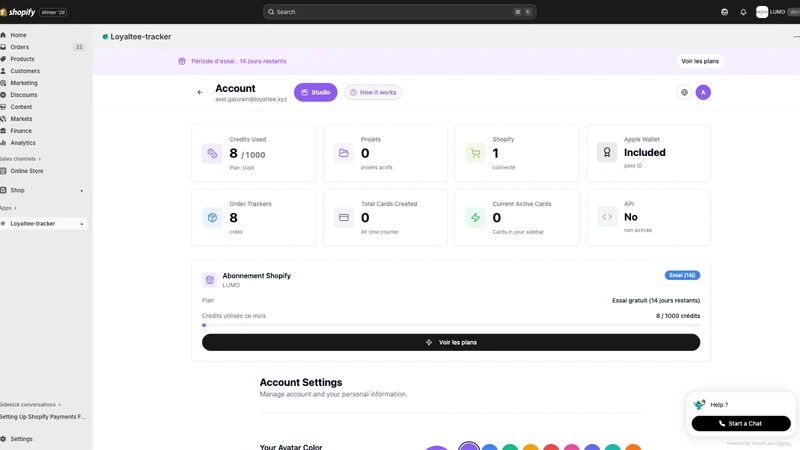
Task: Click the Order Trackers cube icon
Action: coord(212,218)
